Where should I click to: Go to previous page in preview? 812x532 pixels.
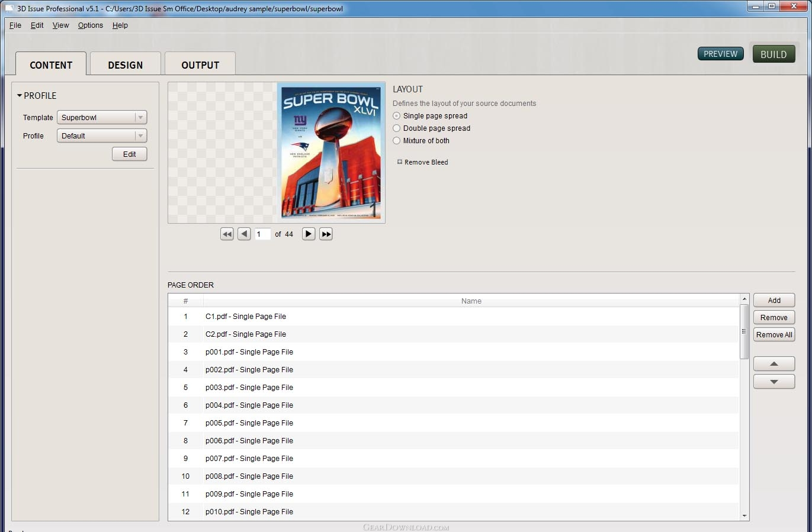pos(244,234)
